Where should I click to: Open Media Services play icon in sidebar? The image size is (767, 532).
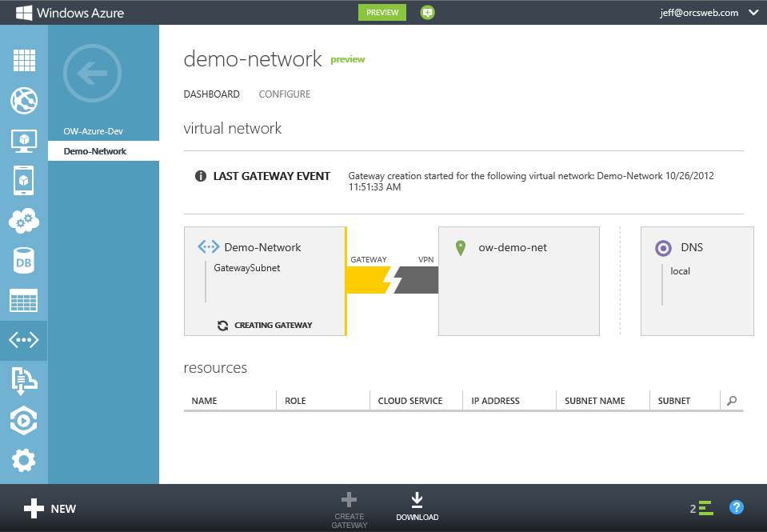(x=24, y=421)
